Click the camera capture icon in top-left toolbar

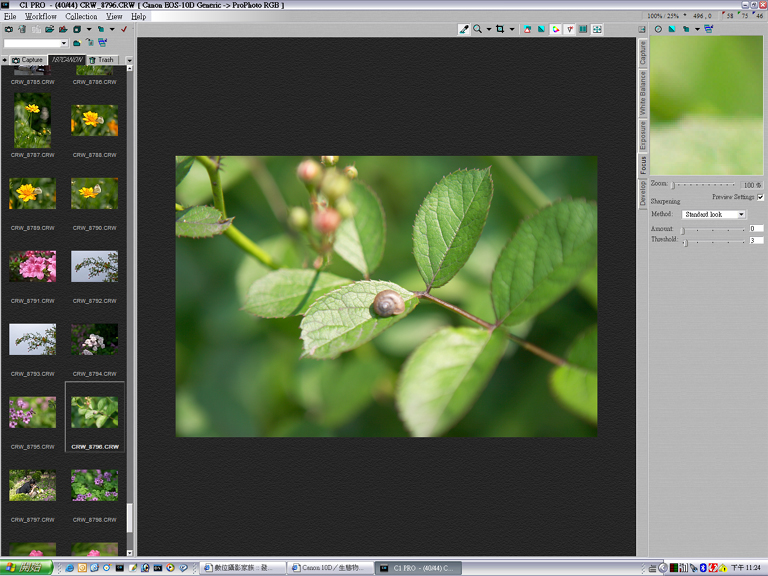point(9,29)
